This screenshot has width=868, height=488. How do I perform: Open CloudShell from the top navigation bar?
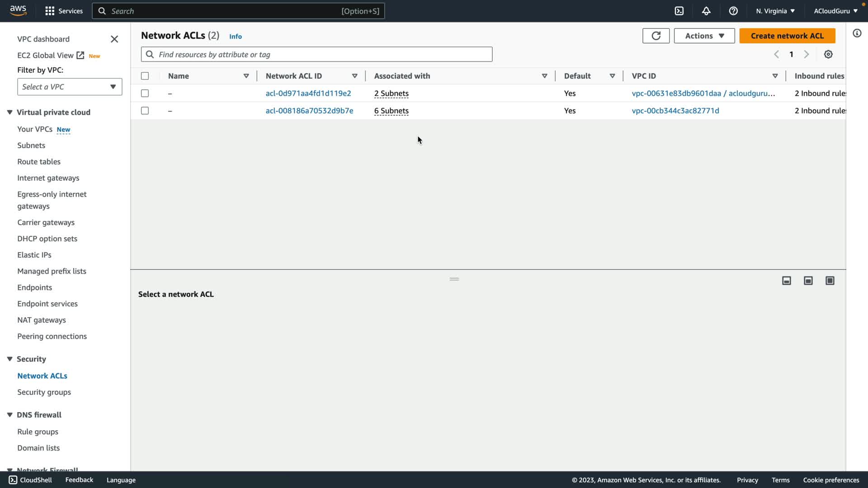point(679,11)
